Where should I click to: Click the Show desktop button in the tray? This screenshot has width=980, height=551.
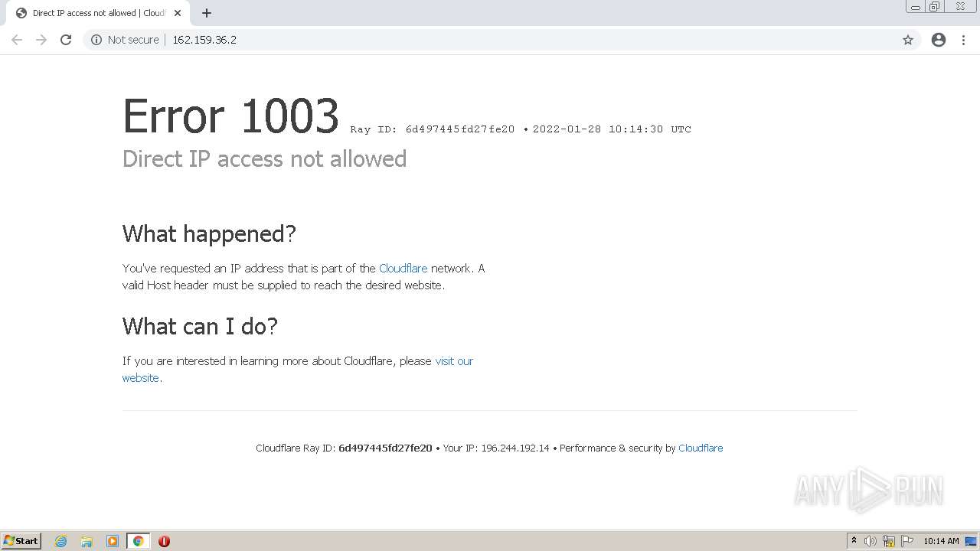click(x=971, y=541)
